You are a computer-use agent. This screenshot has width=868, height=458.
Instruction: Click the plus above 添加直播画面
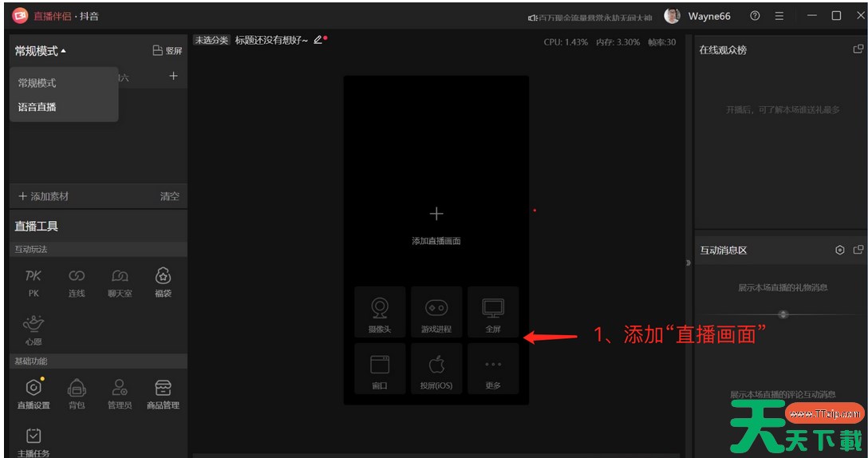(436, 214)
